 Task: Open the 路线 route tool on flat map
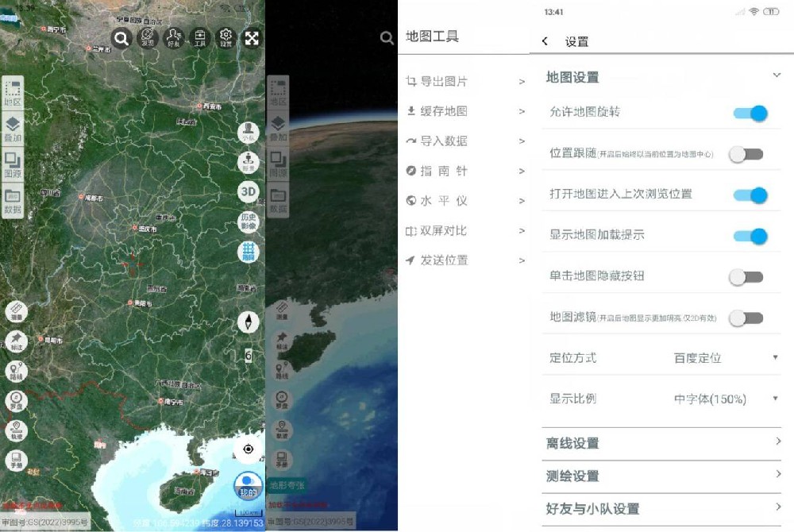click(16, 371)
